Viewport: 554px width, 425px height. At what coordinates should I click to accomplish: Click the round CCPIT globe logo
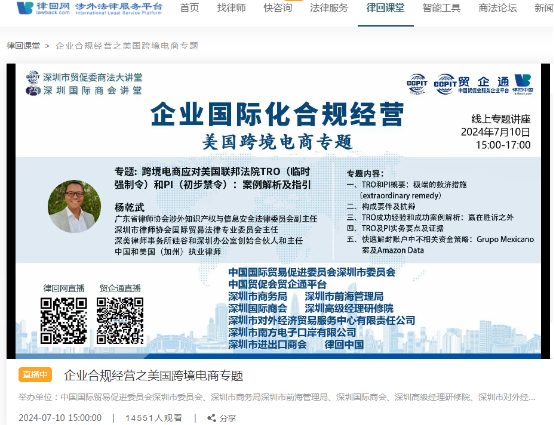[x=417, y=84]
